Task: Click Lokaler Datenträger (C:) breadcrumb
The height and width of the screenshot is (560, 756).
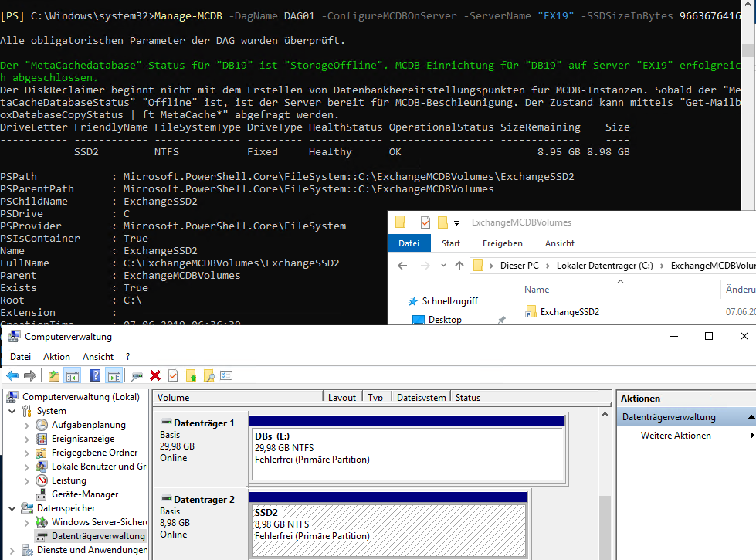Action: pos(605,266)
